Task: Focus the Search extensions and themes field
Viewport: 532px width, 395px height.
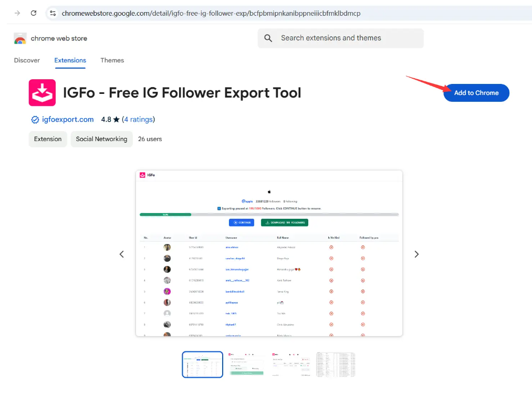Action: (x=341, y=38)
